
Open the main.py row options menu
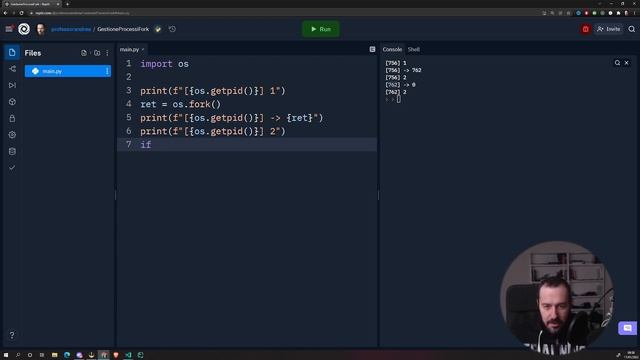pos(107,71)
